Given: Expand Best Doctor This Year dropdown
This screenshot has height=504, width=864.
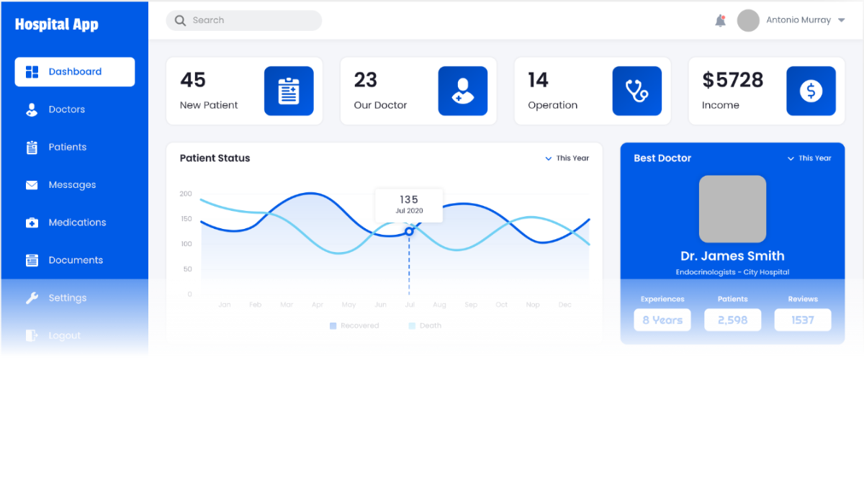Looking at the screenshot, I should [x=809, y=158].
